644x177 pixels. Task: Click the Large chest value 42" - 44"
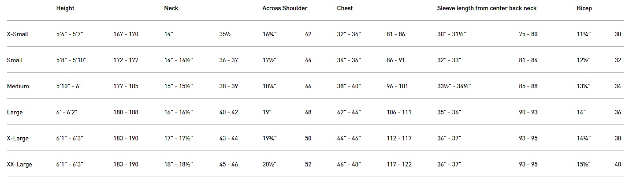pyautogui.click(x=349, y=112)
